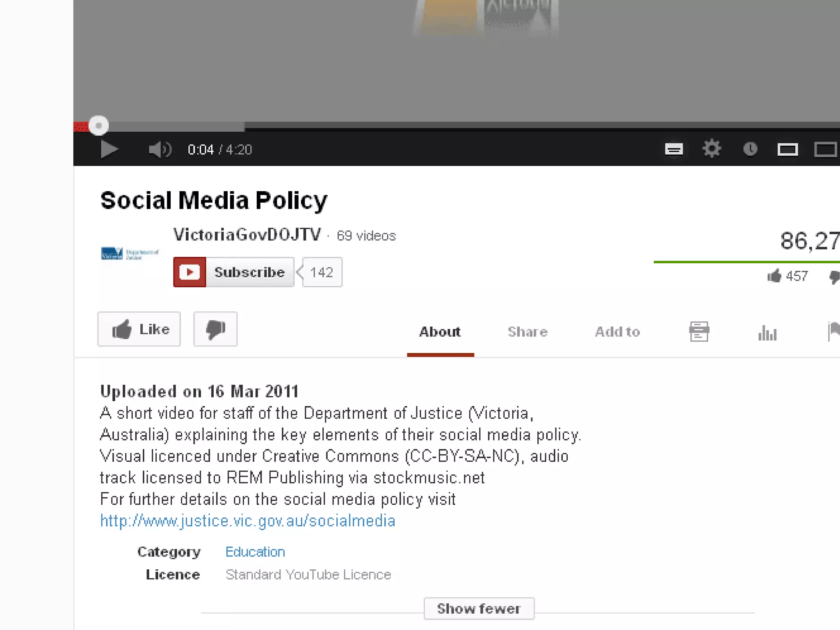This screenshot has width=840, height=630.
Task: Collapse description with Show fewer
Action: (x=479, y=609)
